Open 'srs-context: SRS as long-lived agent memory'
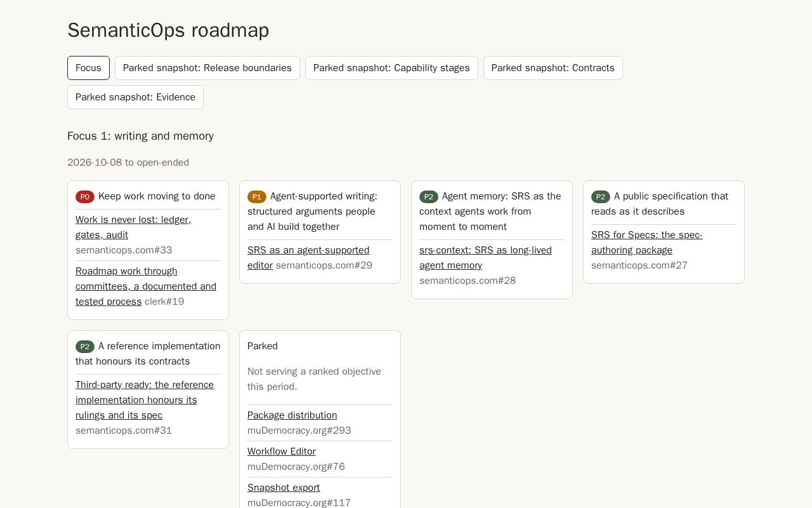Image resolution: width=812 pixels, height=508 pixels. (x=485, y=258)
